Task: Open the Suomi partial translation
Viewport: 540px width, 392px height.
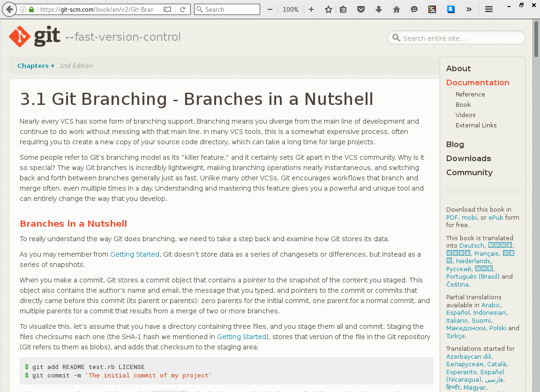Action: click(481, 321)
